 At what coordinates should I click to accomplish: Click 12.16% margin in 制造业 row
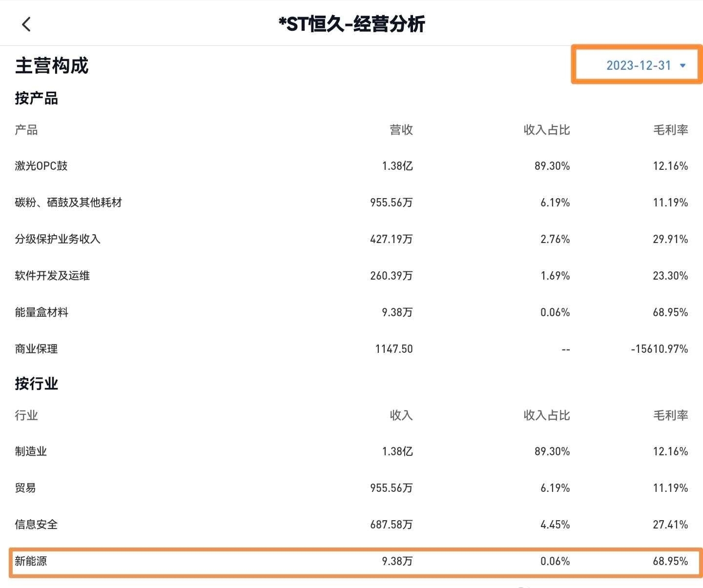(x=670, y=451)
